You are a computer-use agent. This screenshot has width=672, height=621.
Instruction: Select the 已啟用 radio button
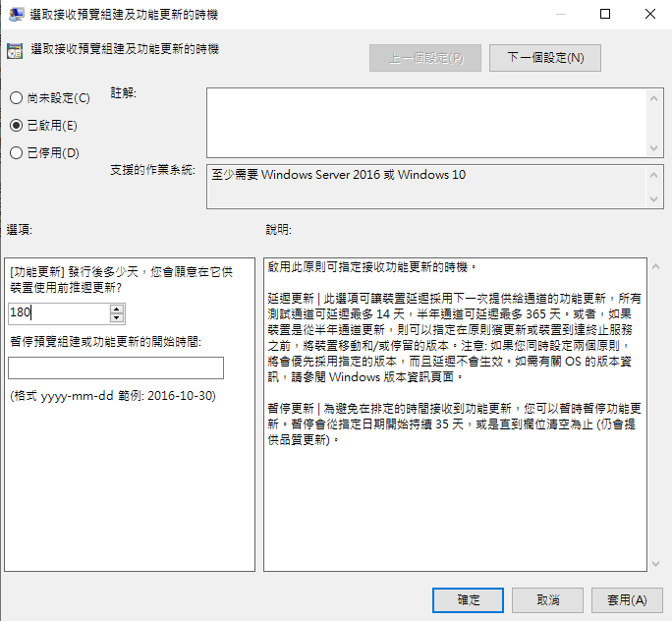click(15, 126)
